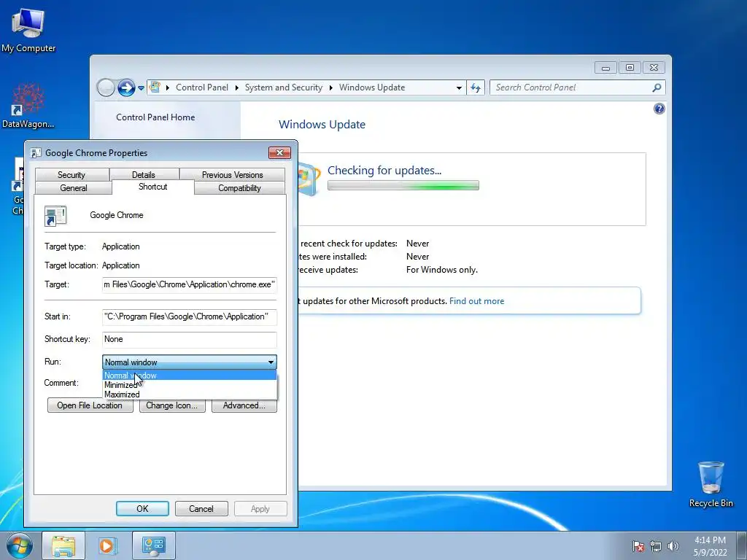This screenshot has width=747, height=560.
Task: Open My Computer desktop icon
Action: pos(28,29)
